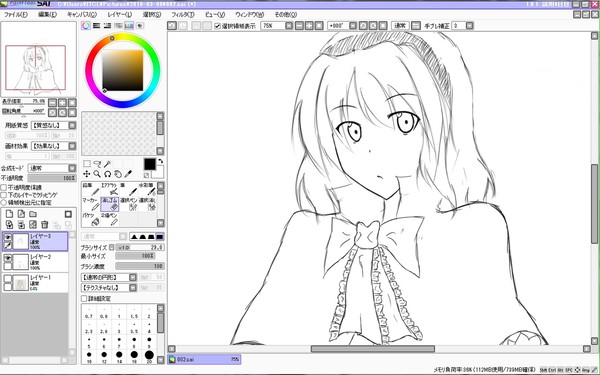This screenshot has height=375, width=600.
Task: Select the マーカー marker tool
Action: [91, 204]
